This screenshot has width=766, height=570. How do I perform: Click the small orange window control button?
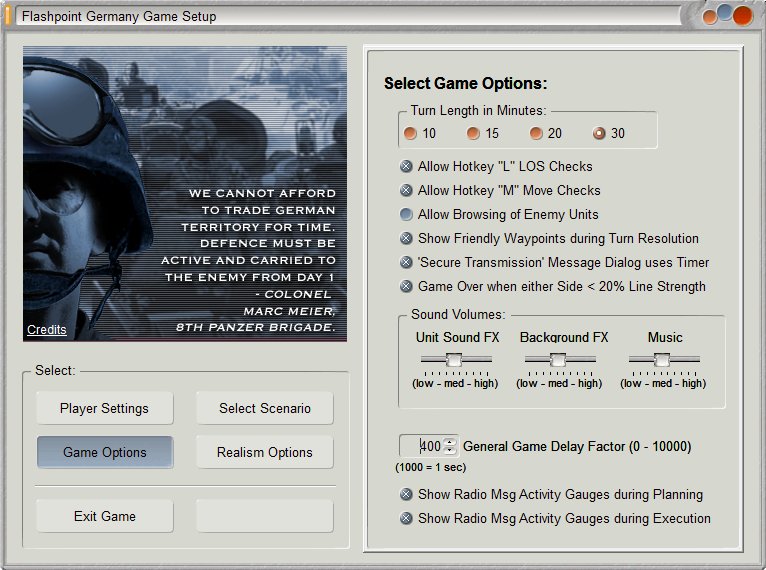[710, 18]
